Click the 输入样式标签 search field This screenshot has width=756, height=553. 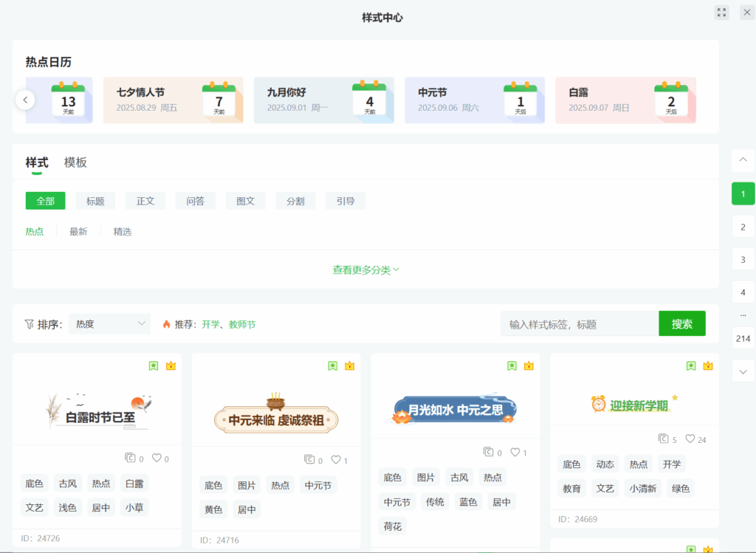pos(580,324)
